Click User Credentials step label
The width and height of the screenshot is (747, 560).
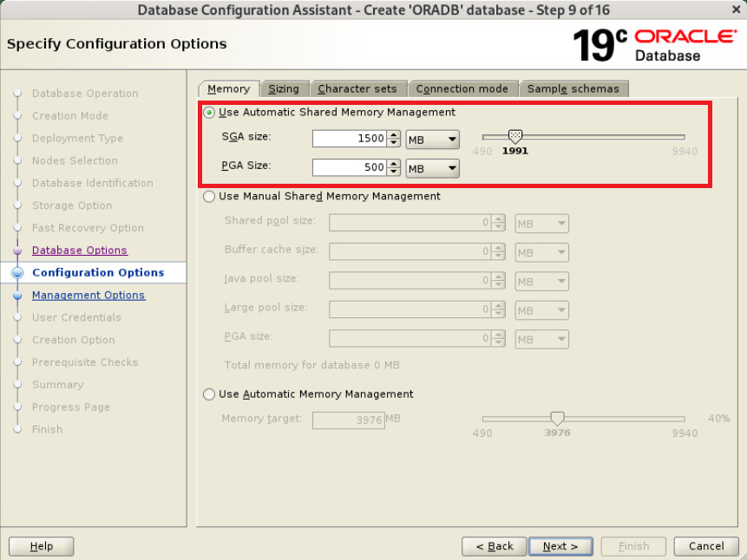click(76, 317)
